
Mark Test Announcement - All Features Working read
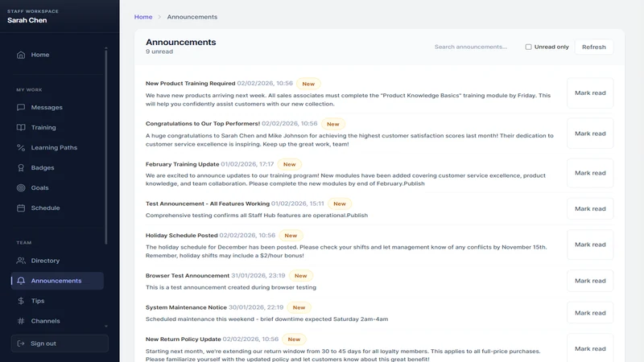pyautogui.click(x=590, y=208)
